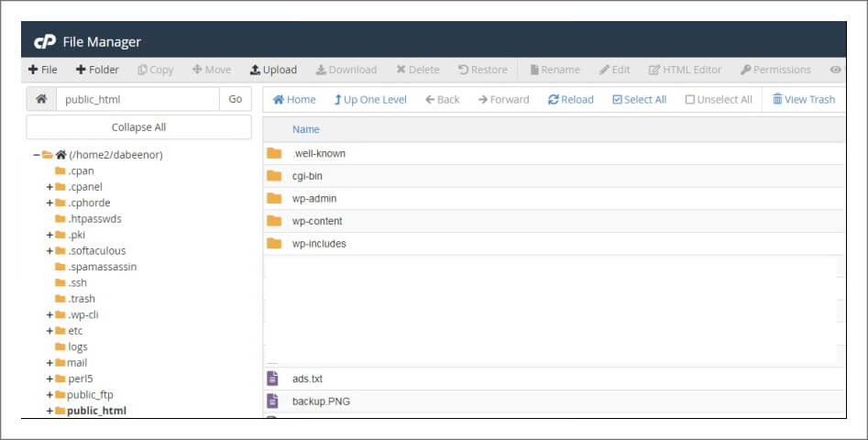Select .trash in the folder tree
Viewport: 868px width, 440px height.
coord(82,299)
